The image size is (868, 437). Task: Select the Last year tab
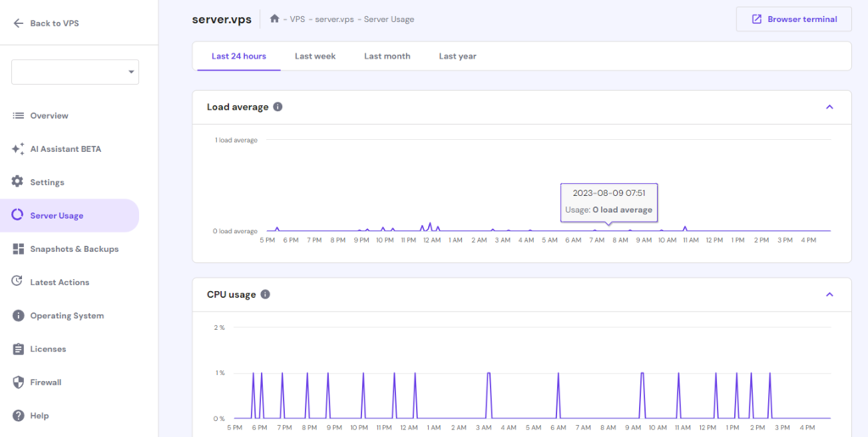point(458,56)
